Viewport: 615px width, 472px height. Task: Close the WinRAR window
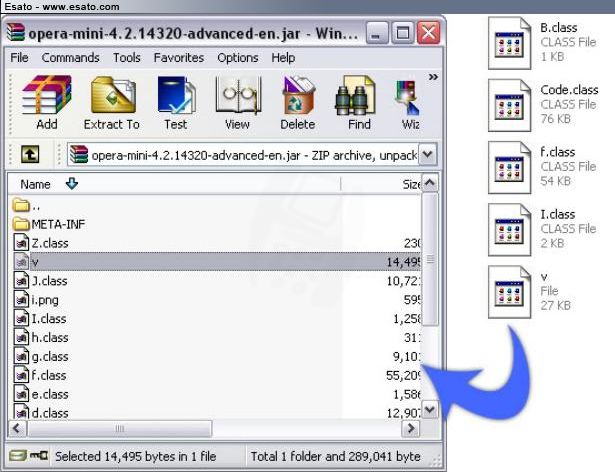click(x=428, y=33)
